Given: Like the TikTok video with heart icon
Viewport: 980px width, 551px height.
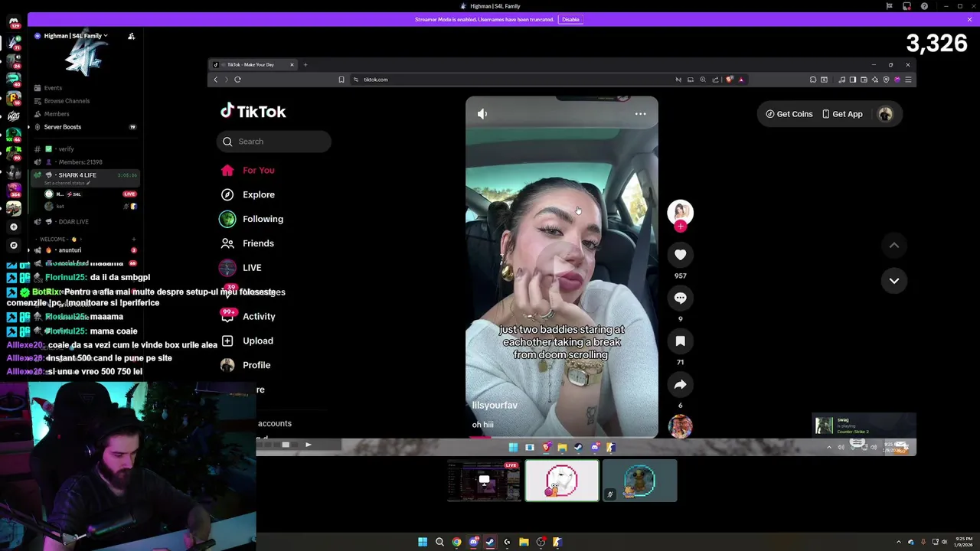Looking at the screenshot, I should pyautogui.click(x=680, y=255).
